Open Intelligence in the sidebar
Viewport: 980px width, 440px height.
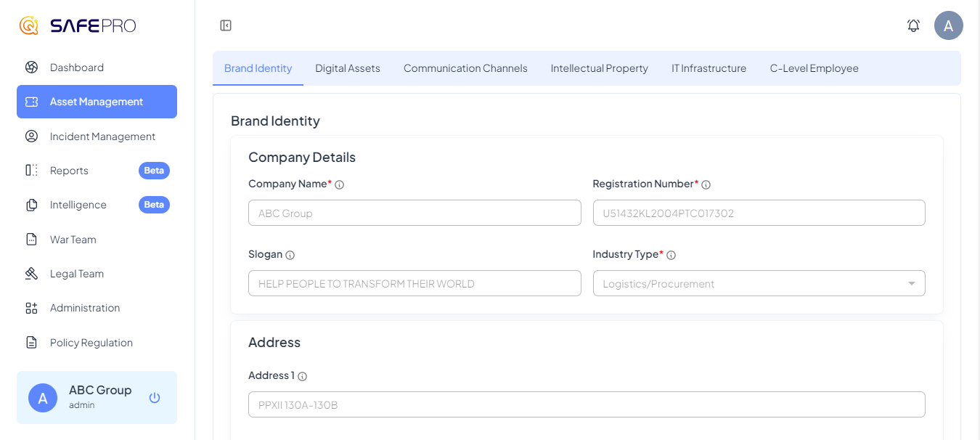click(97, 205)
